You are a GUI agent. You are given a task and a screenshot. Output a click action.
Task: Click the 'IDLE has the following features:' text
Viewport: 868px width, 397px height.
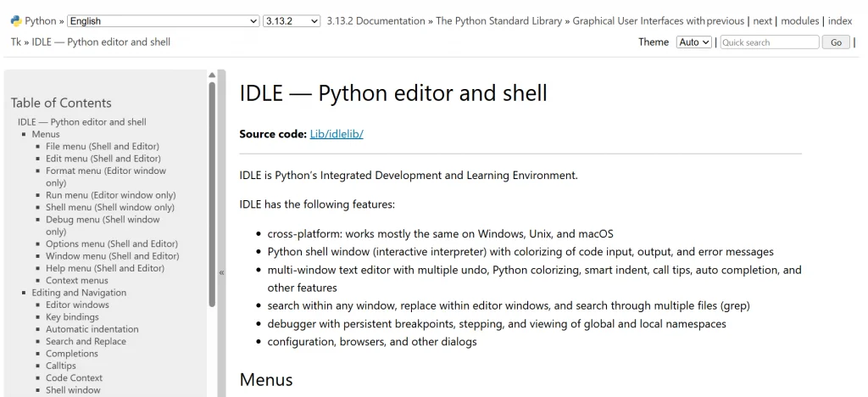click(x=317, y=204)
